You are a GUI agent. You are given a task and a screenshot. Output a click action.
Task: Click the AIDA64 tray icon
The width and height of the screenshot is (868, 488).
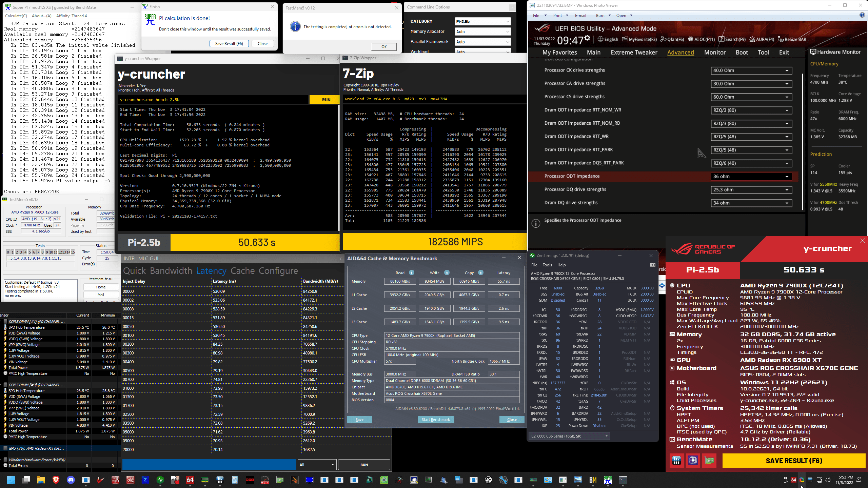pos(794,480)
